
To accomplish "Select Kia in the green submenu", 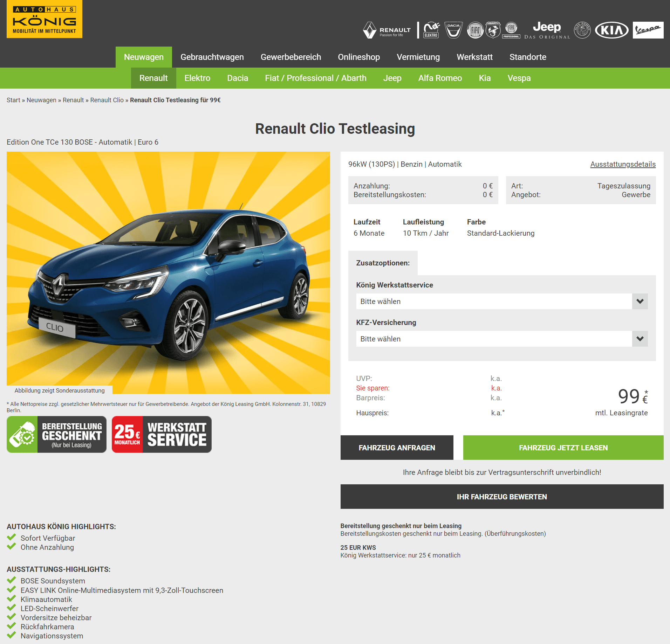I will (485, 78).
